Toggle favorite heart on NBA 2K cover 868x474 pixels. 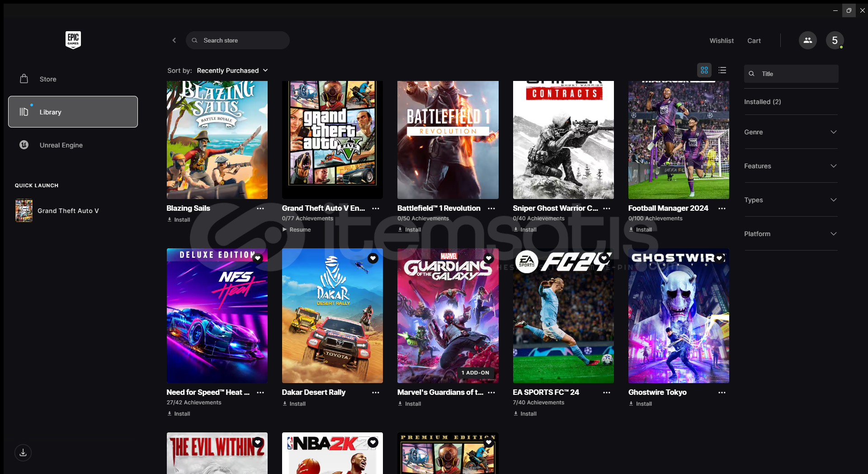[x=373, y=442]
